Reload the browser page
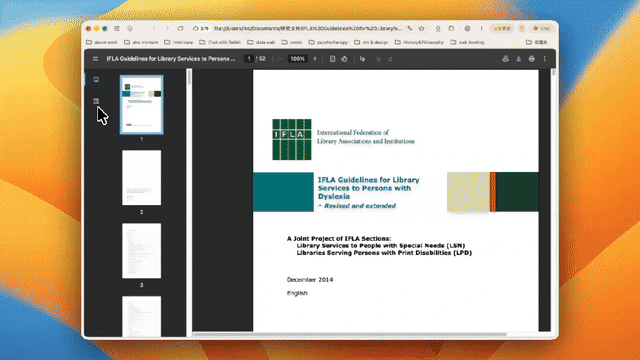640x360 pixels. [x=180, y=29]
